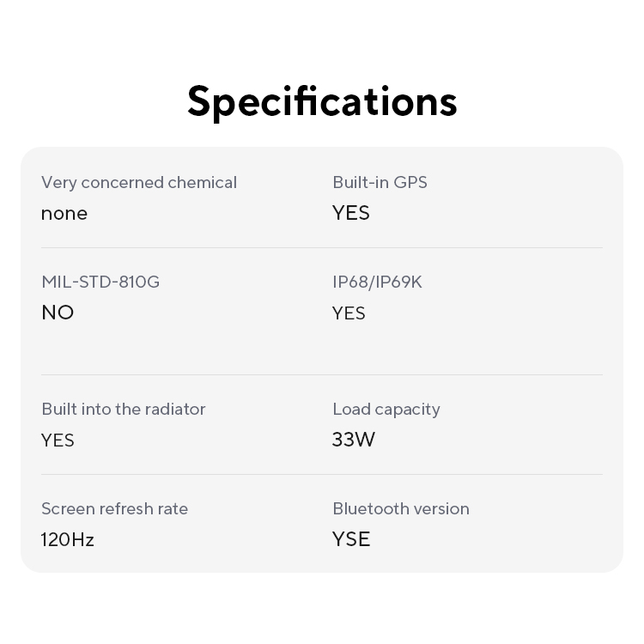This screenshot has width=644, height=644.
Task: Select the YES value under IP68/IP69K
Action: tap(349, 313)
